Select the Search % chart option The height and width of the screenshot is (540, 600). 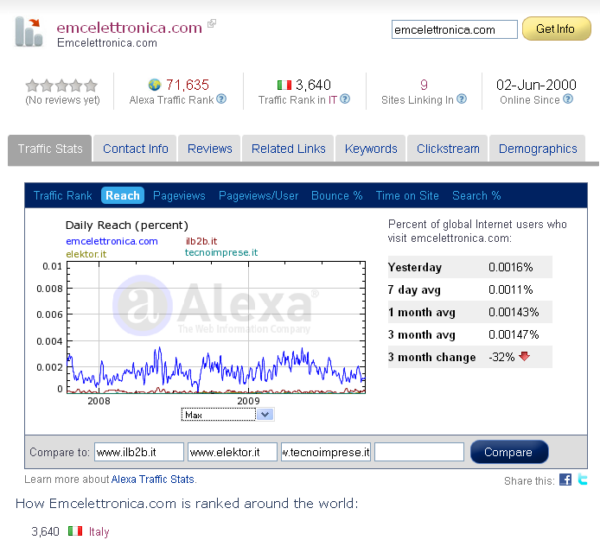476,196
